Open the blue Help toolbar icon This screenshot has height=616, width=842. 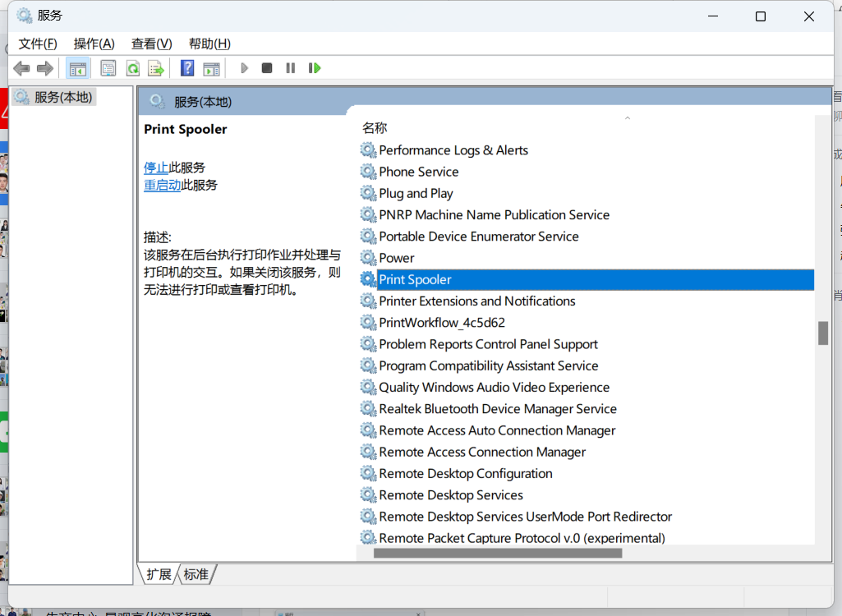coord(187,67)
